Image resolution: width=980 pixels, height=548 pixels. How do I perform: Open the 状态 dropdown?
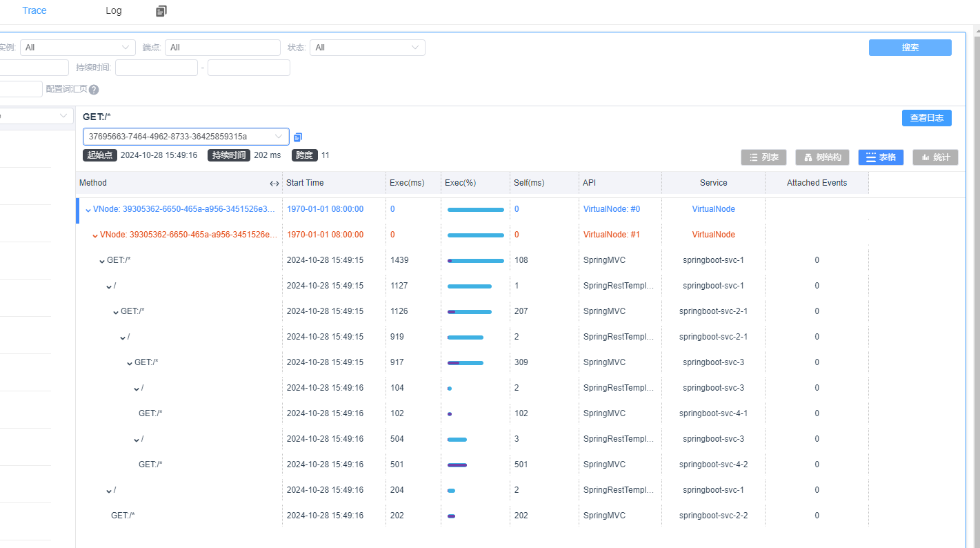coord(368,48)
